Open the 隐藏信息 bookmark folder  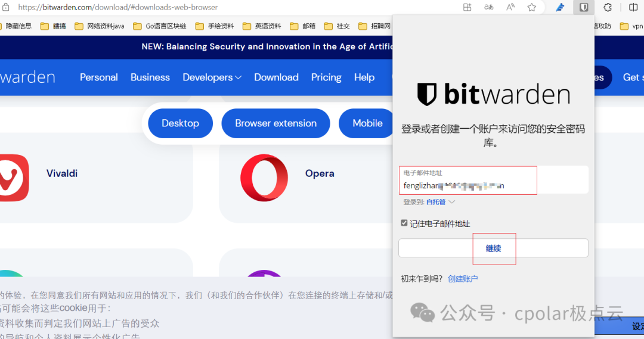pyautogui.click(x=16, y=26)
